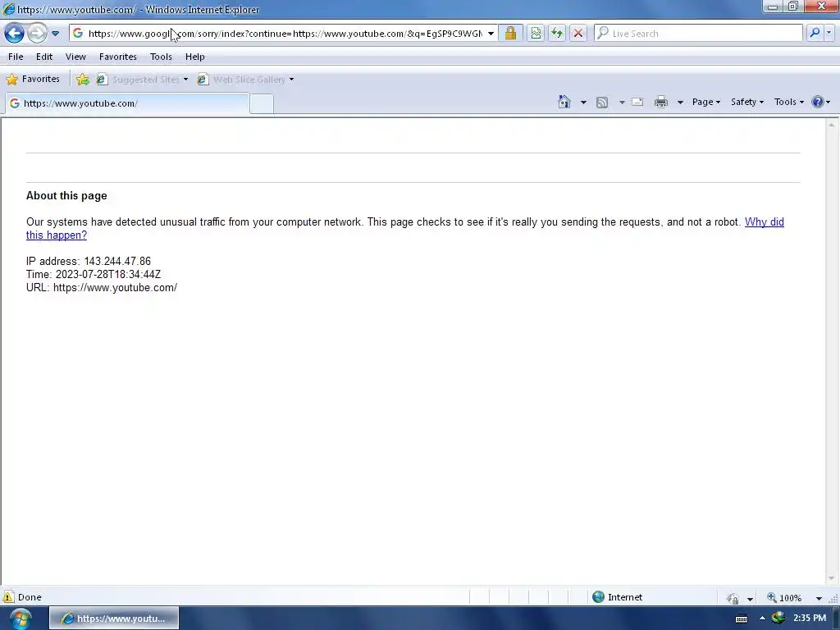Image resolution: width=840 pixels, height=630 pixels.
Task: Open the Tools menu in menu bar
Action: 161,57
